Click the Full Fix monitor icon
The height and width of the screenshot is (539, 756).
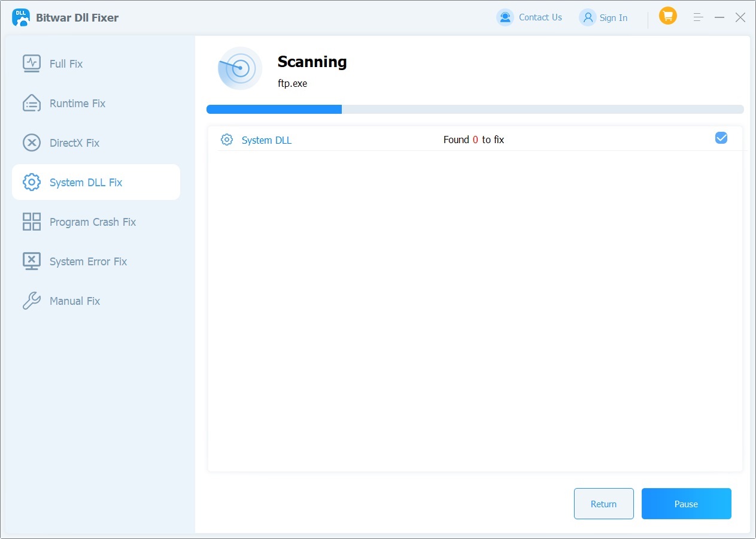31,63
